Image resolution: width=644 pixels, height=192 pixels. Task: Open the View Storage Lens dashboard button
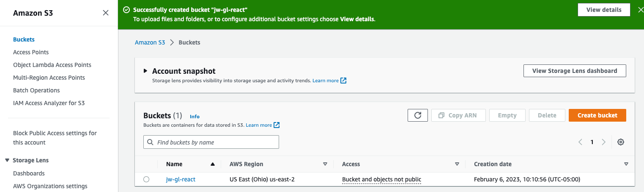click(574, 71)
